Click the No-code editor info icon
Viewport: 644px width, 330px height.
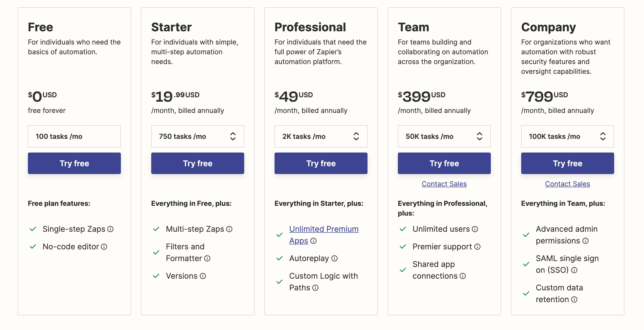(x=104, y=247)
